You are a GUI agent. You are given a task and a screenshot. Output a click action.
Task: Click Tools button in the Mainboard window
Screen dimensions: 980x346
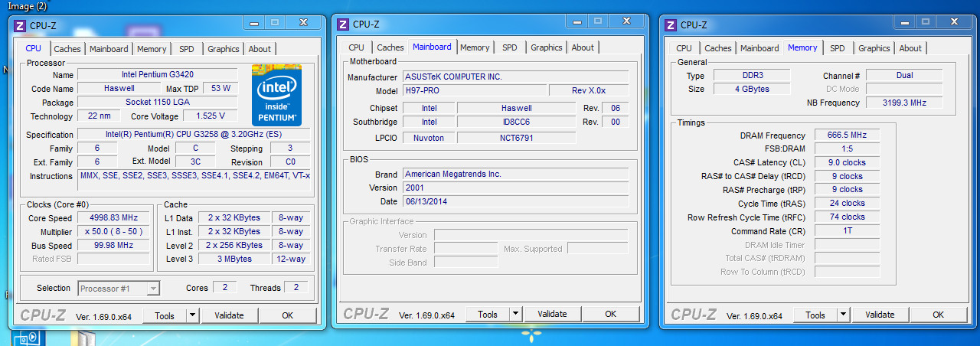(488, 314)
